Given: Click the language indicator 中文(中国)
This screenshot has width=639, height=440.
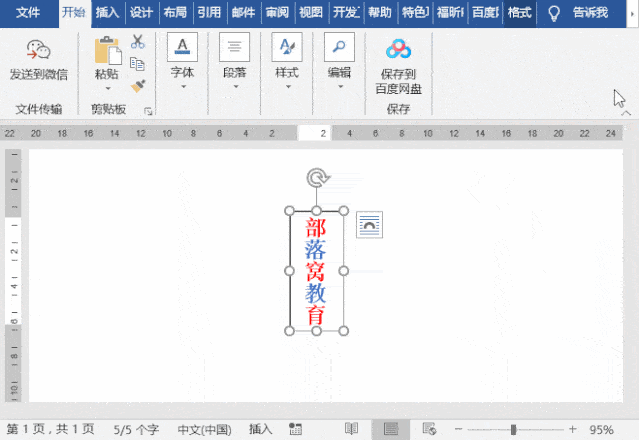Looking at the screenshot, I should point(205,429).
